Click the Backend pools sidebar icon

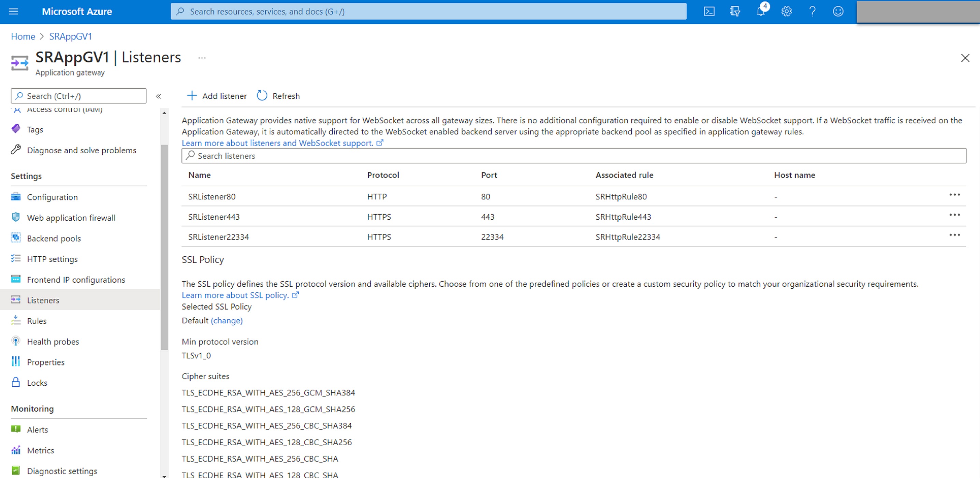point(17,238)
